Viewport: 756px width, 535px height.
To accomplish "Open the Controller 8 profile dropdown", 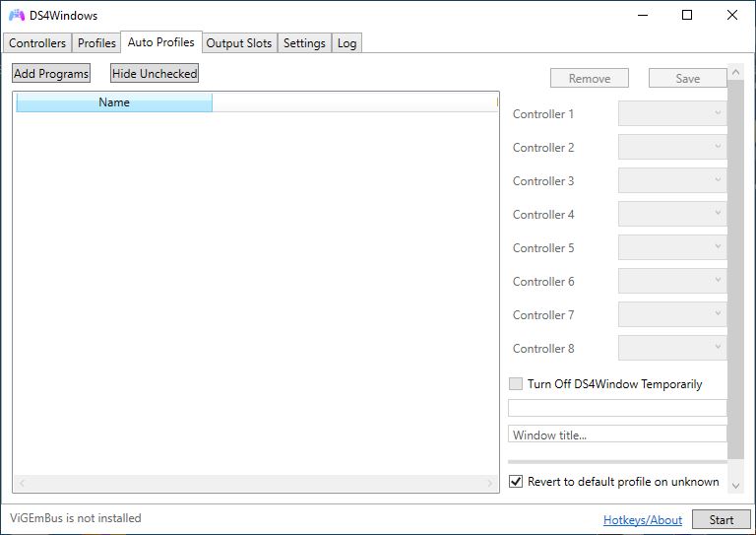I will coord(672,348).
